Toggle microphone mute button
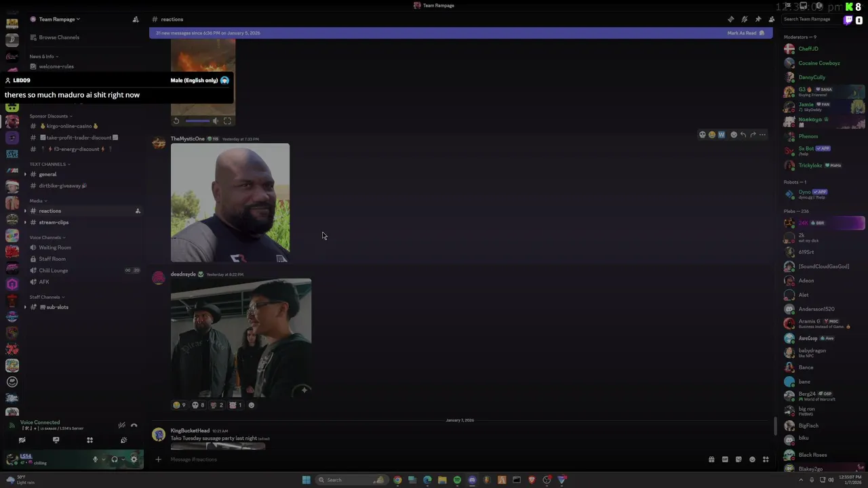Viewport: 868px width, 488px height. (x=96, y=460)
